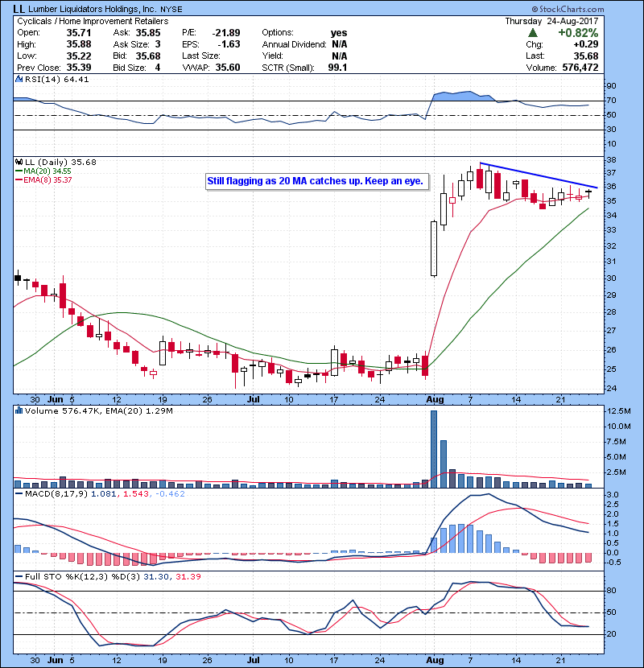Click the Cyclicals / Home Improvement Retailers sector text

click(93, 21)
